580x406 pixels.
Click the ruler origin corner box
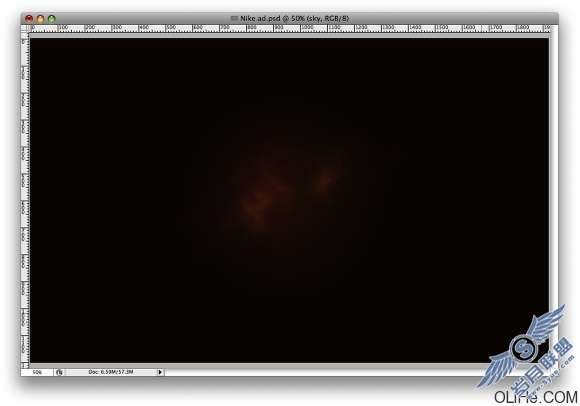tap(25, 28)
